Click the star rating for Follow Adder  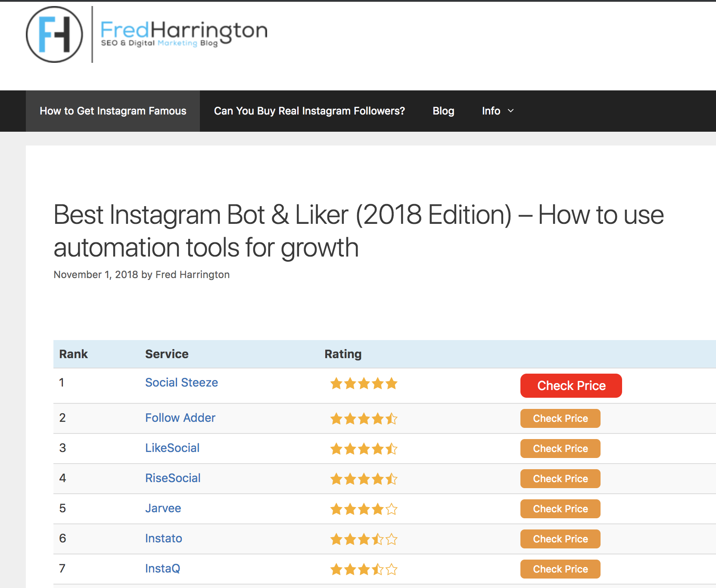(x=364, y=418)
